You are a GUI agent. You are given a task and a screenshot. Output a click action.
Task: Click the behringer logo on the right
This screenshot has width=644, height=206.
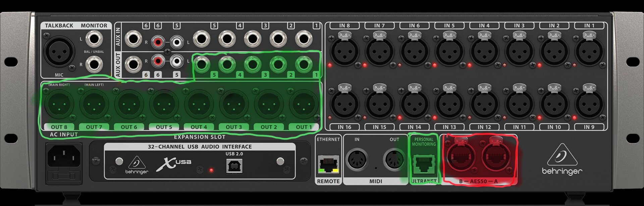[x=562, y=159]
